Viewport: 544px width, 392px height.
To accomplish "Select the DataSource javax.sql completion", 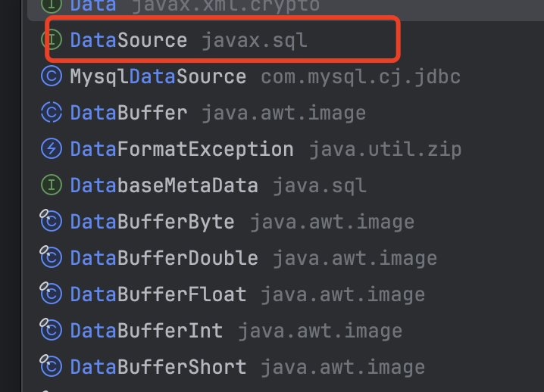I will (129, 41).
